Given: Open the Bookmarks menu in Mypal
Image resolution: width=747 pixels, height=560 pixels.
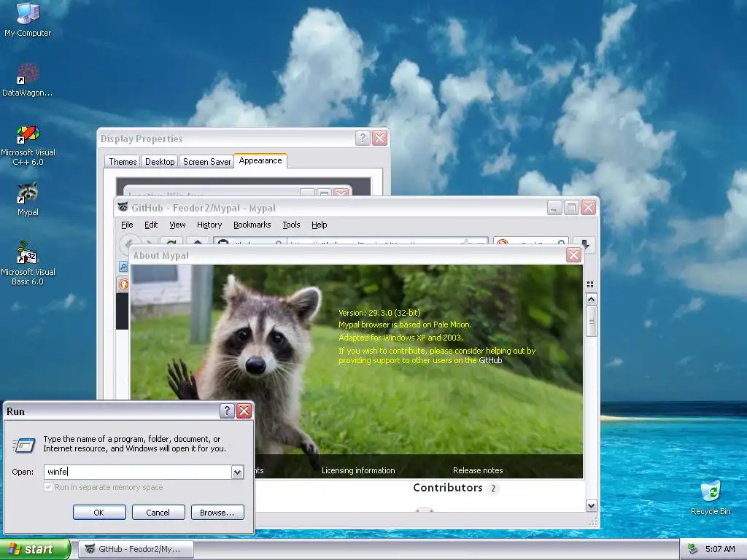Looking at the screenshot, I should pyautogui.click(x=252, y=225).
